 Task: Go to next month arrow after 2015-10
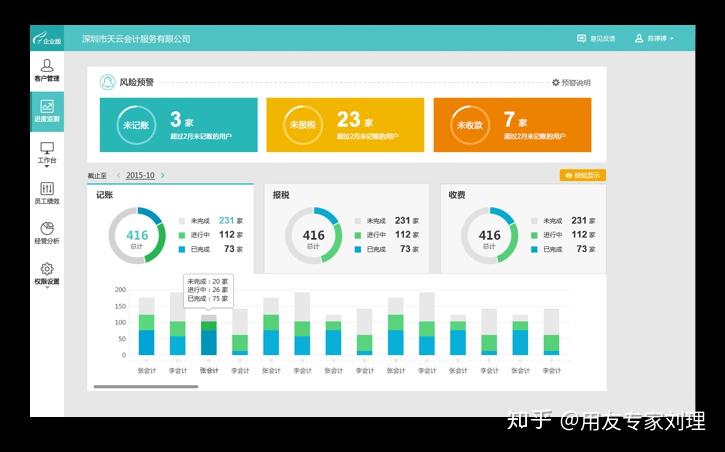tap(163, 176)
